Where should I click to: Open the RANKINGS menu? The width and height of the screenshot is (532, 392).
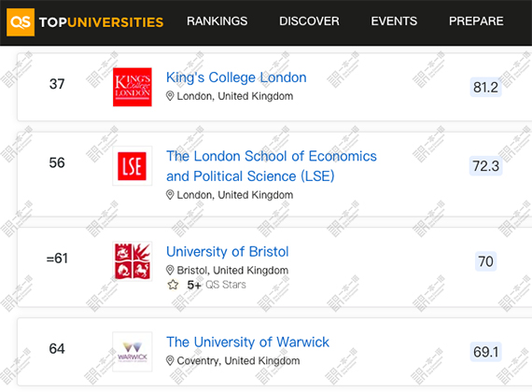point(217,21)
